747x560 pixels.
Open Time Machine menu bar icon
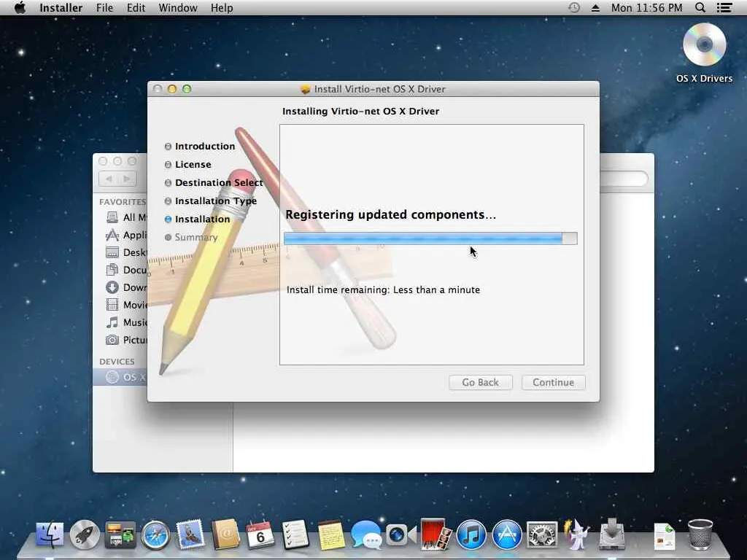pyautogui.click(x=574, y=7)
